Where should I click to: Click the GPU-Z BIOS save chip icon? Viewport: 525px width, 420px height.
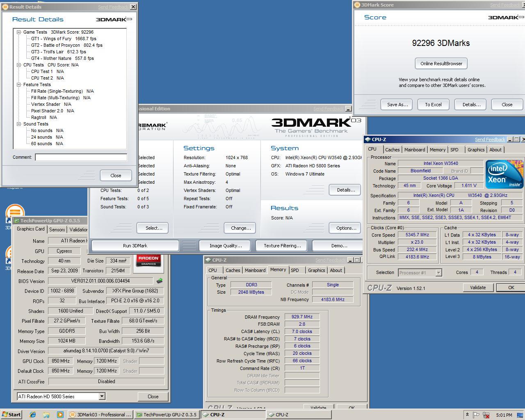pos(160,281)
